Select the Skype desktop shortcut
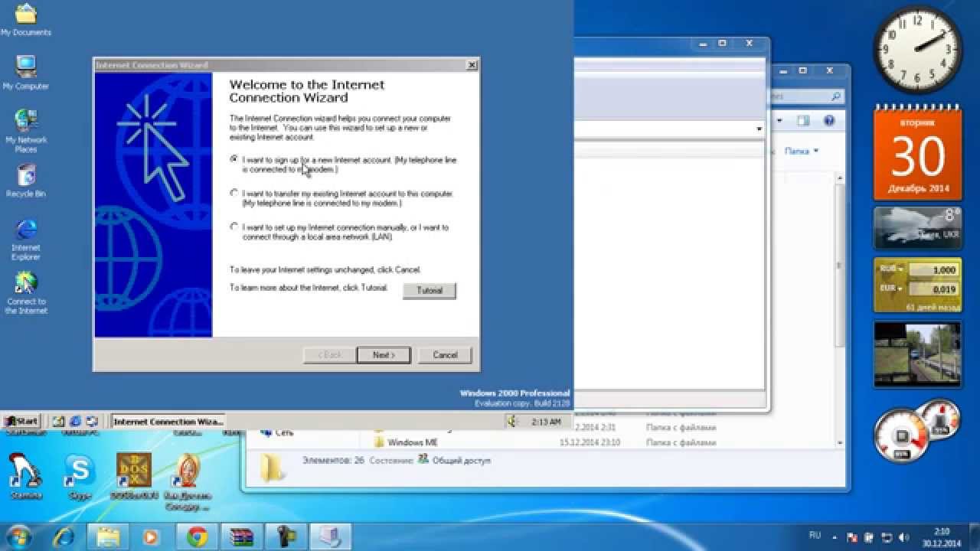This screenshot has height=551, width=980. pyautogui.click(x=80, y=476)
